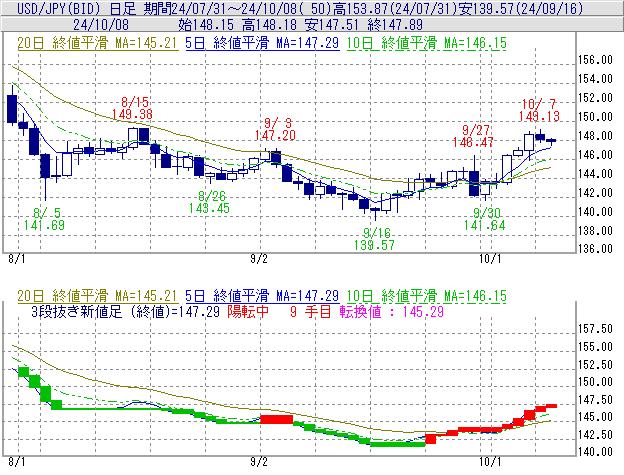Select 5日 MA=147.29 legend in upper chart

click(x=262, y=43)
